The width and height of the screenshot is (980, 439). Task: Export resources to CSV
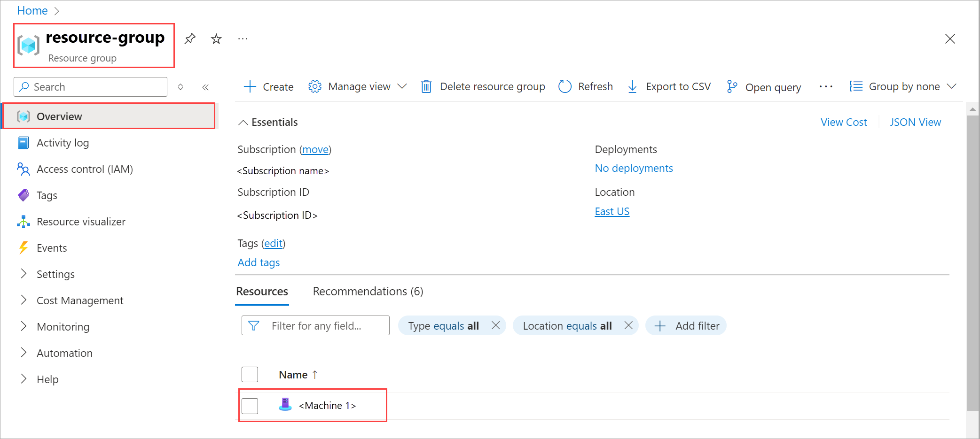[x=669, y=87]
